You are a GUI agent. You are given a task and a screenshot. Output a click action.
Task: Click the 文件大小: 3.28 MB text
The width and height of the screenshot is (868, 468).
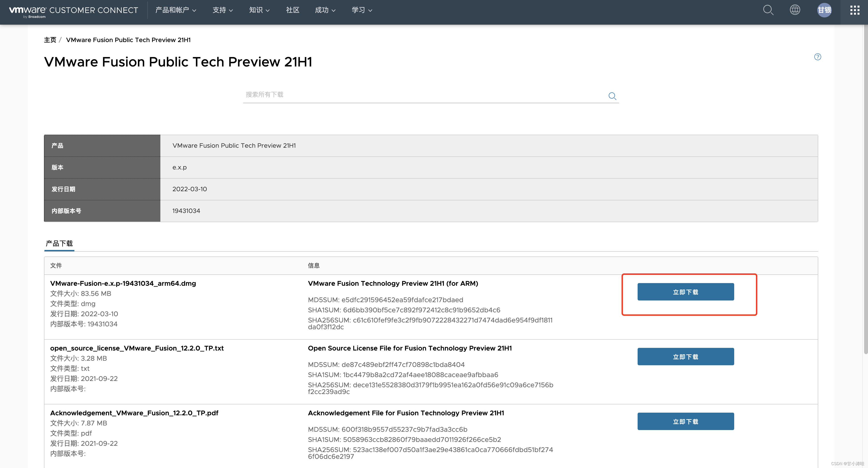78,358
